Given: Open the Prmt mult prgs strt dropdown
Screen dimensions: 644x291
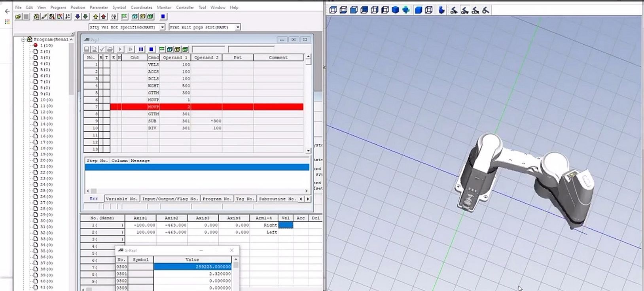Looking at the screenshot, I should (238, 27).
